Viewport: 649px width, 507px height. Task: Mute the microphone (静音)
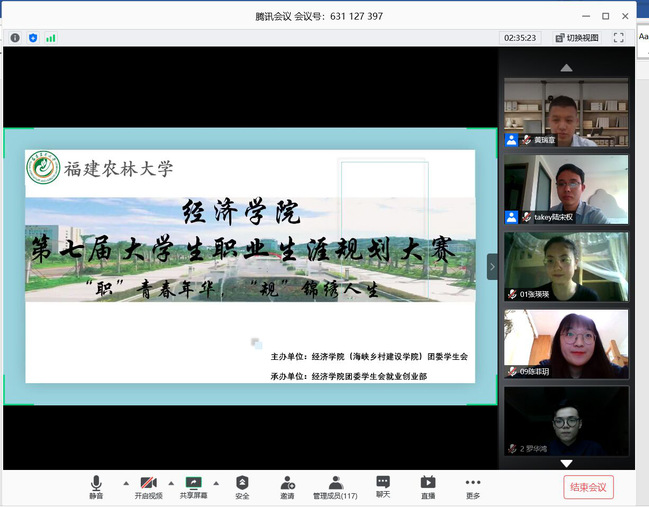tap(96, 486)
